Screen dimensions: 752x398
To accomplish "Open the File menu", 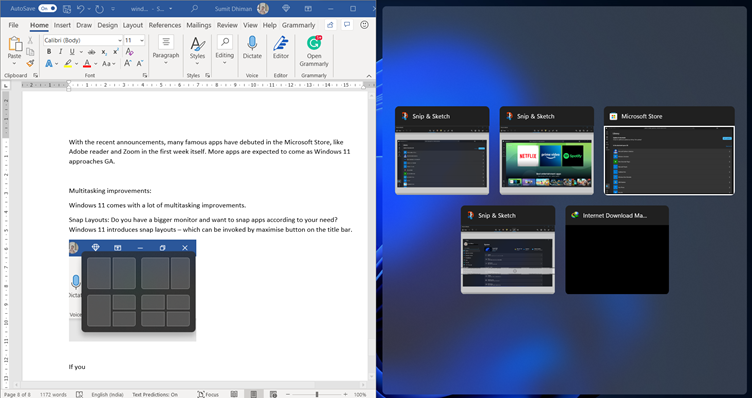I will click(13, 25).
